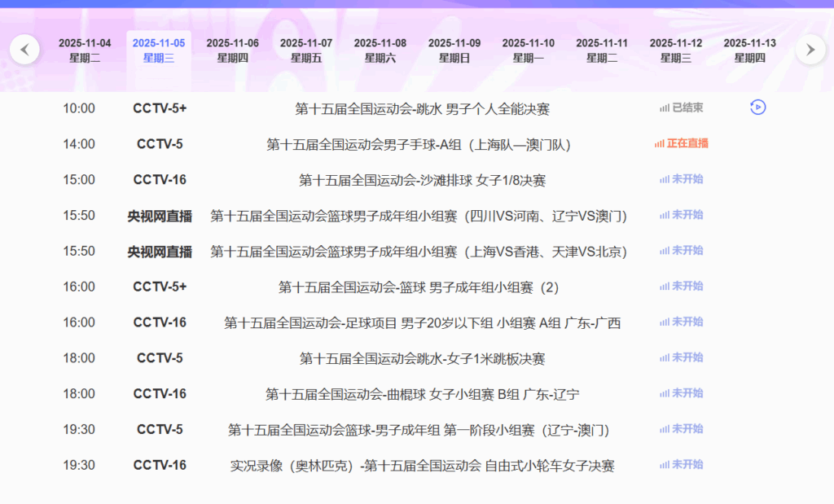Open the men's handball 上海队—澳门队 broadcast
834x504 pixels.
pos(419,144)
